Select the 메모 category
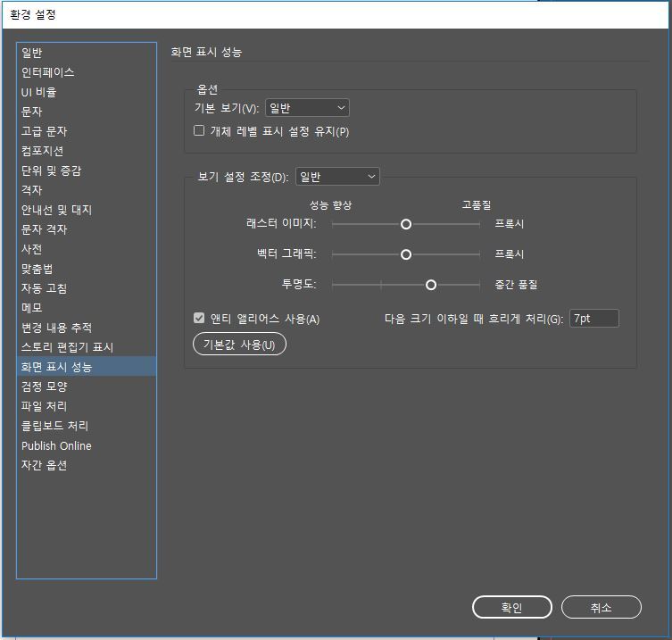 (87, 308)
